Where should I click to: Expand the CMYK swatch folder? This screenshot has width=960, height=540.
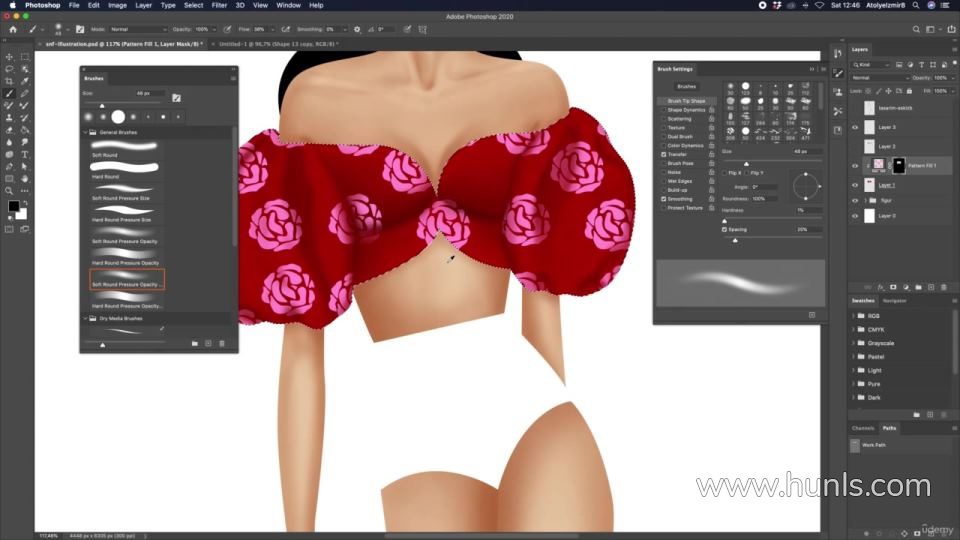(853, 329)
